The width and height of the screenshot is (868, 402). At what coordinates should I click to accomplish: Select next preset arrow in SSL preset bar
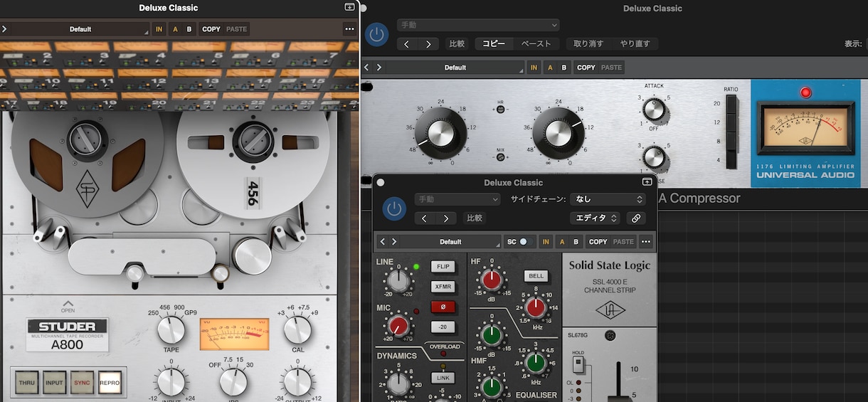point(394,242)
